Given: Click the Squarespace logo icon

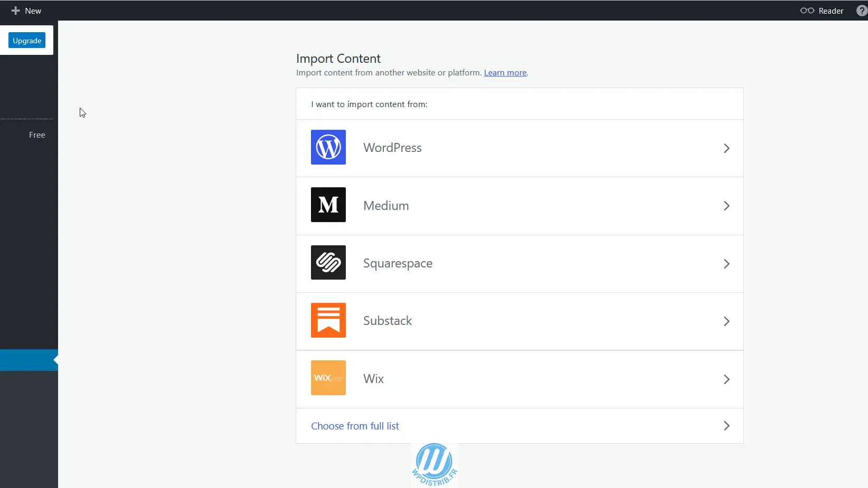Looking at the screenshot, I should tap(328, 262).
